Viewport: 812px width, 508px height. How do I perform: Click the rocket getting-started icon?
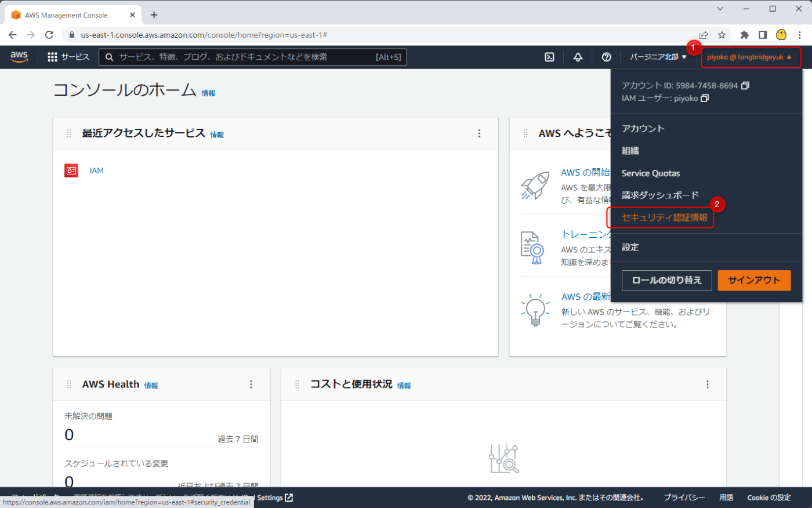(x=535, y=186)
